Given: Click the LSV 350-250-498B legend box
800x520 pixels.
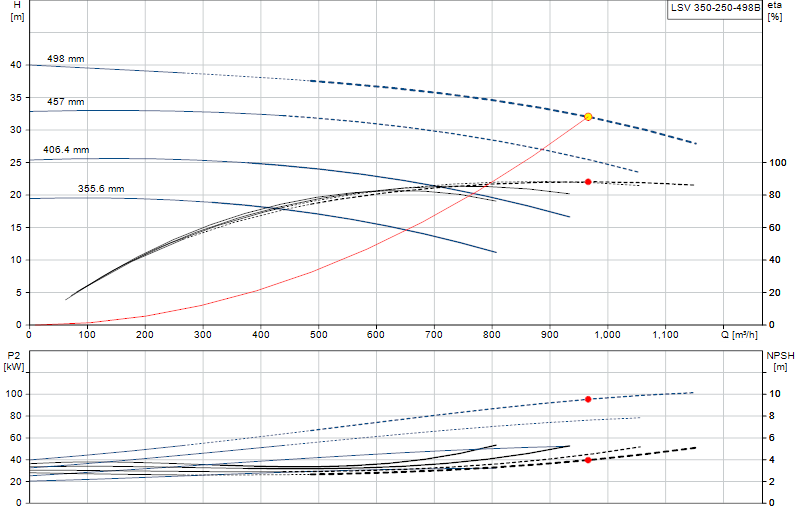Looking at the screenshot, I should pyautogui.click(x=715, y=9).
